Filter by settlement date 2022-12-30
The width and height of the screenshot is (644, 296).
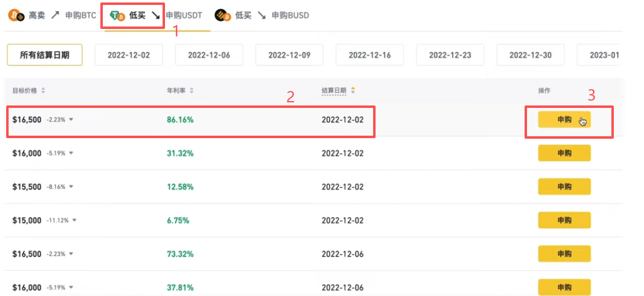tap(530, 55)
